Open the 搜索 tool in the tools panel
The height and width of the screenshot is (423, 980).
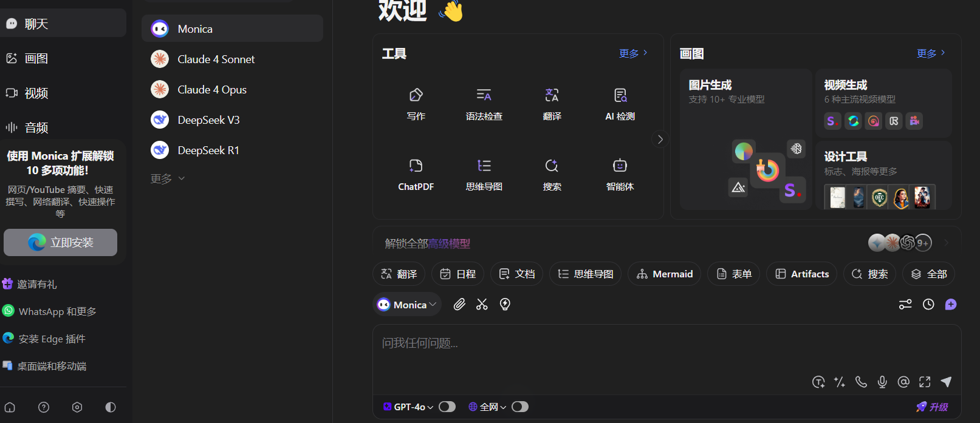click(x=552, y=175)
